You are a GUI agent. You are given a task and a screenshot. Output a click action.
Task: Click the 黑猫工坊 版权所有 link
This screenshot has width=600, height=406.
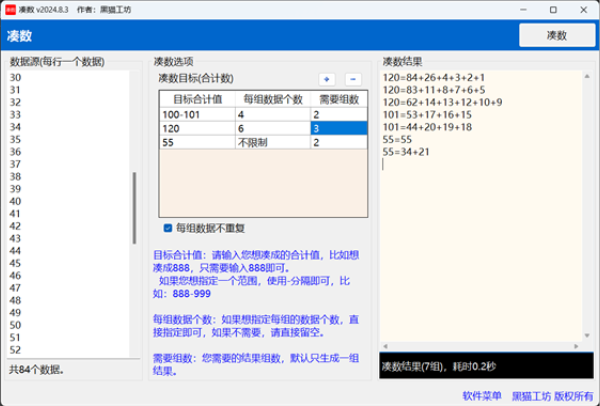(553, 396)
